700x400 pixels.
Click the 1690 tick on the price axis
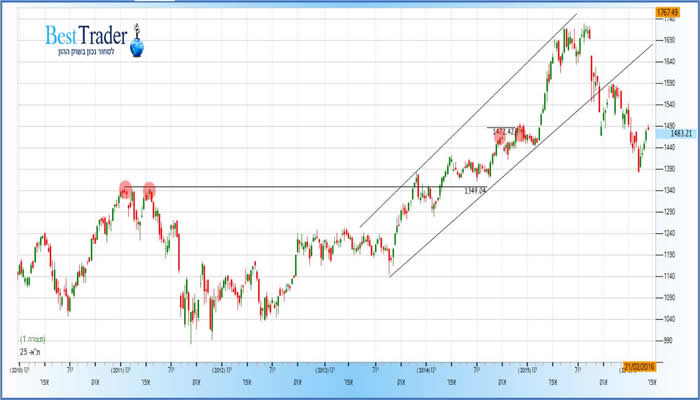[667, 40]
